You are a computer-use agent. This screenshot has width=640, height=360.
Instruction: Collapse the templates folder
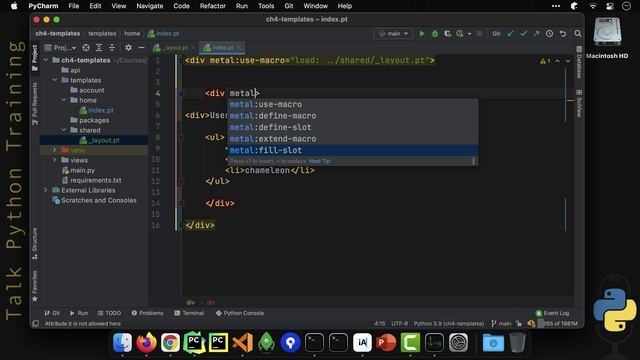click(55, 80)
